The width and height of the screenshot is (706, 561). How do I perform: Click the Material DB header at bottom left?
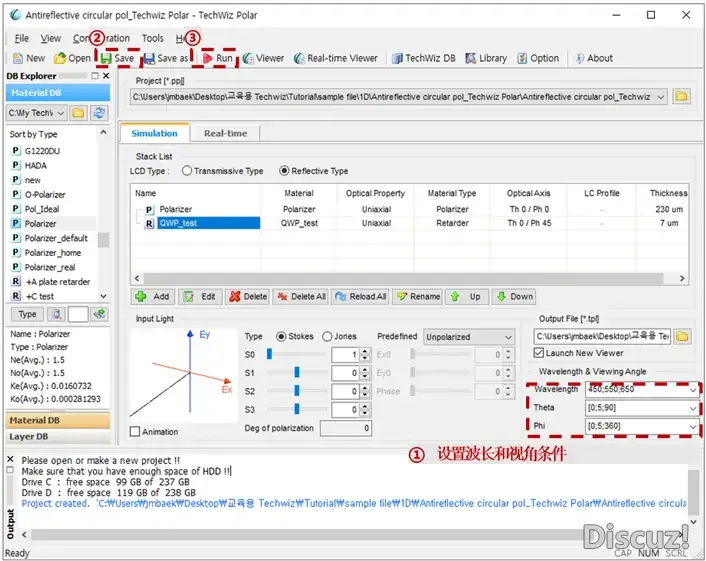coord(58,420)
